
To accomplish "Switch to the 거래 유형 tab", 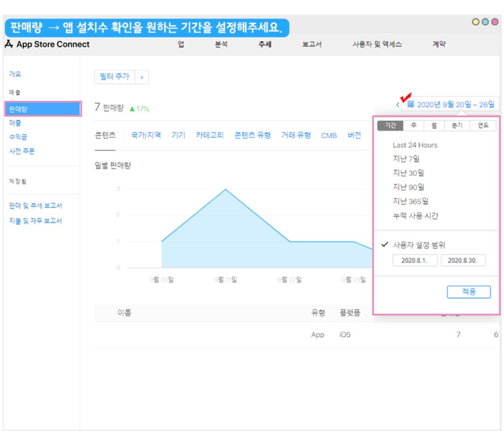I will pyautogui.click(x=296, y=135).
